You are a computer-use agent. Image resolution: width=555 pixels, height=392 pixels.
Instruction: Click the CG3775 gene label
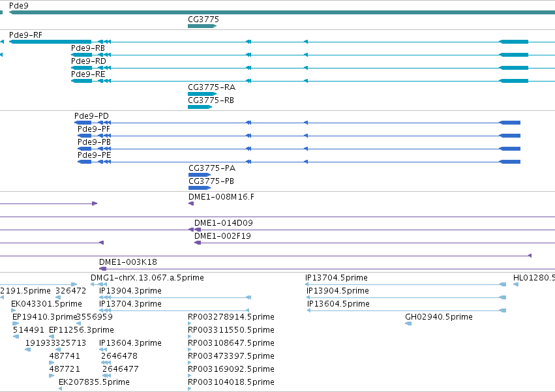(x=203, y=19)
